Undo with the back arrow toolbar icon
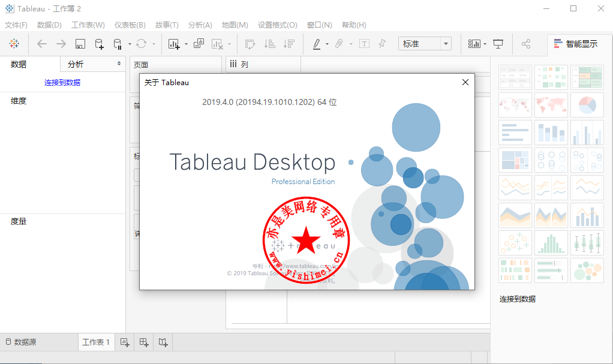The image size is (613, 364). [42, 44]
